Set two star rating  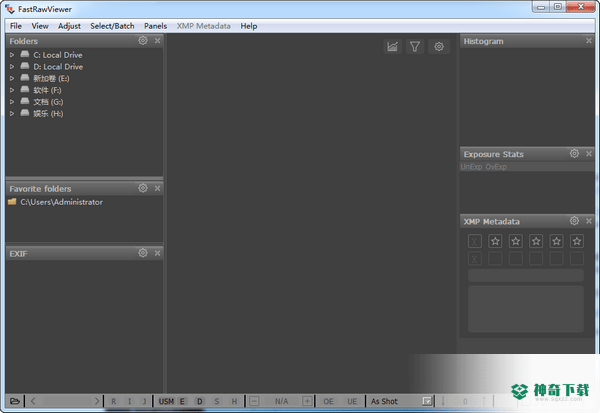click(515, 241)
